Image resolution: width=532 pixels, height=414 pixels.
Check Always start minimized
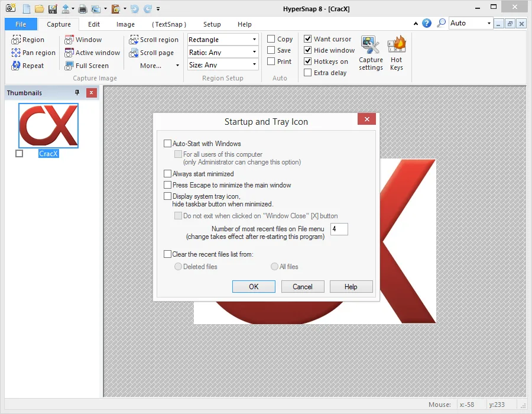(x=167, y=174)
